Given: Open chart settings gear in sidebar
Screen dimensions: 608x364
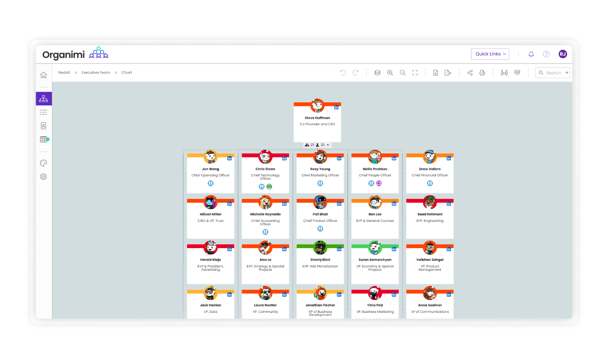Looking at the screenshot, I should pos(44,177).
